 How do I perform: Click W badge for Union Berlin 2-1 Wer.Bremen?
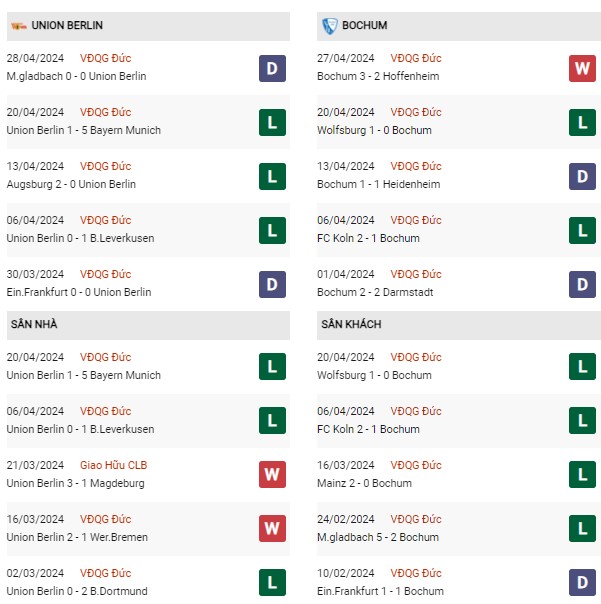[x=272, y=528]
